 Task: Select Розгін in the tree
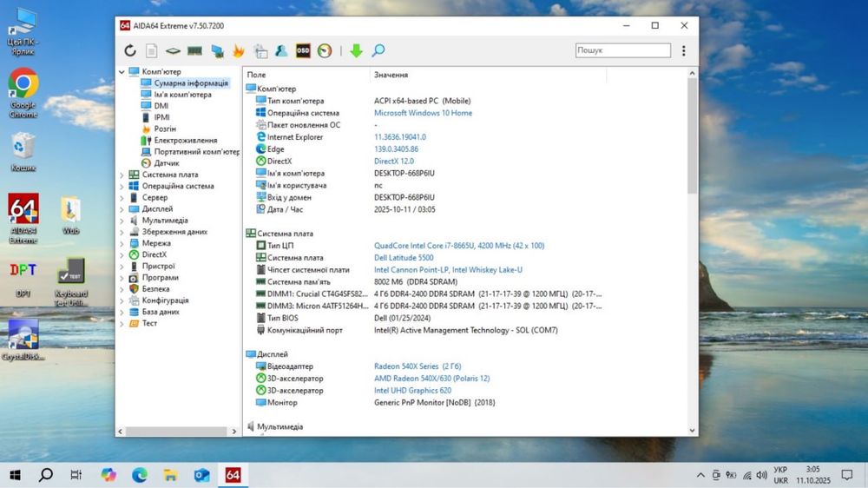165,129
